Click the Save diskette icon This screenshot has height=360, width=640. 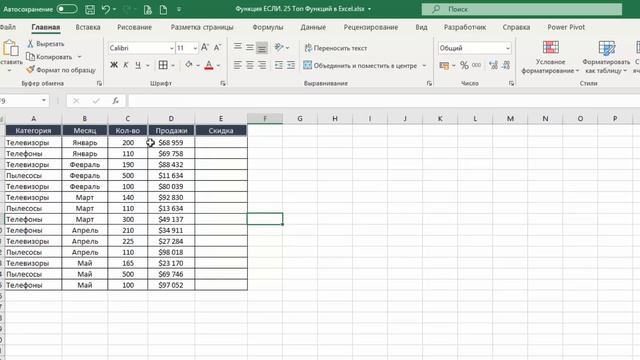90,9
